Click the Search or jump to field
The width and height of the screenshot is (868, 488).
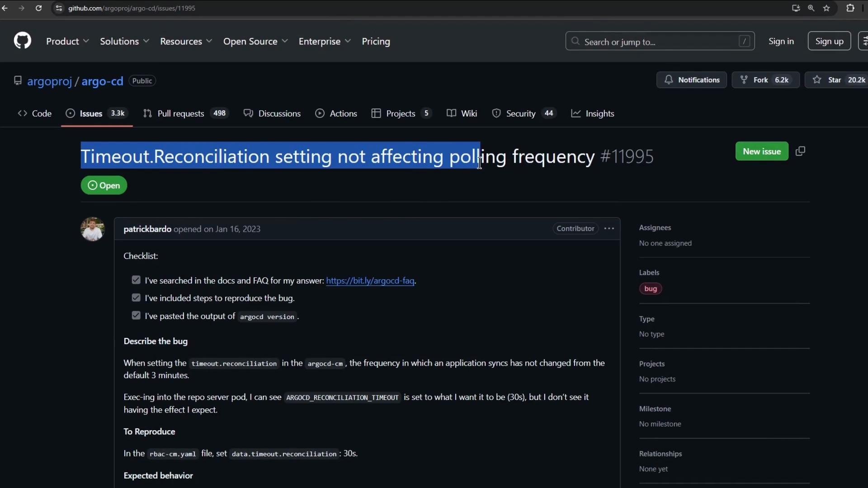coord(660,41)
